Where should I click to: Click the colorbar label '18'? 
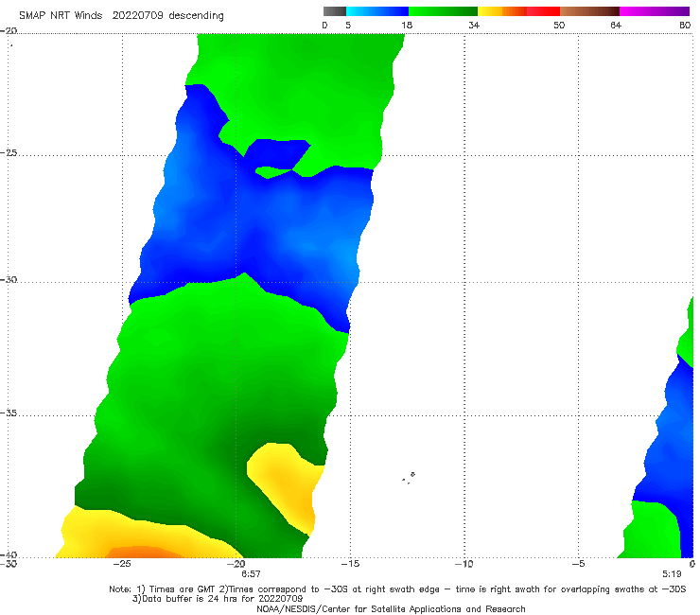click(407, 25)
